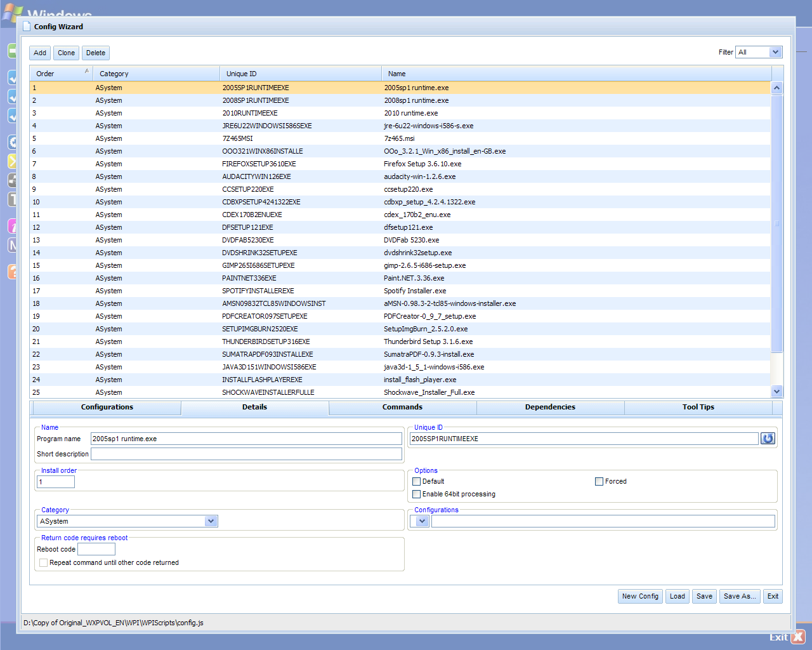Screen dimensions: 812x650
Task: Select the Details tab
Action: pyautogui.click(x=254, y=408)
